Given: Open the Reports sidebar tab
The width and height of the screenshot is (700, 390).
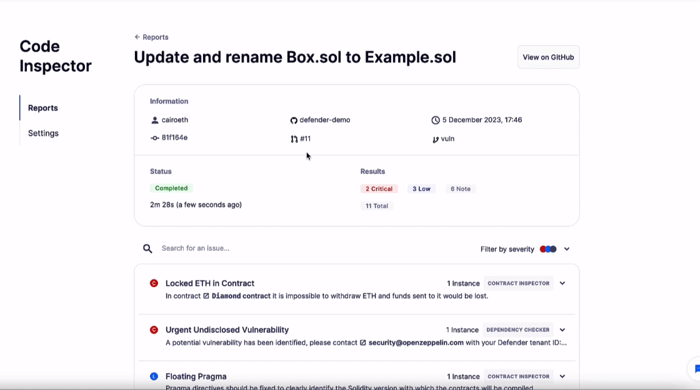Looking at the screenshot, I should (x=43, y=108).
